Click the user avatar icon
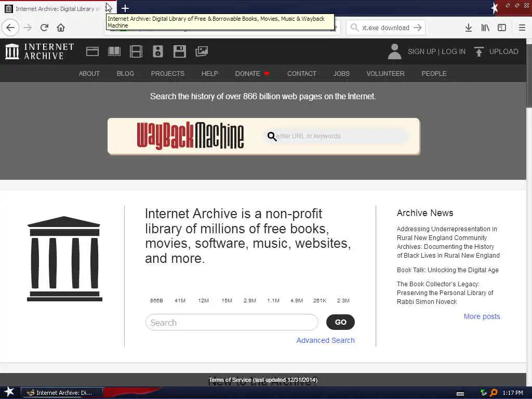Screen dimensions: 532x399 pyautogui.click(x=395, y=51)
